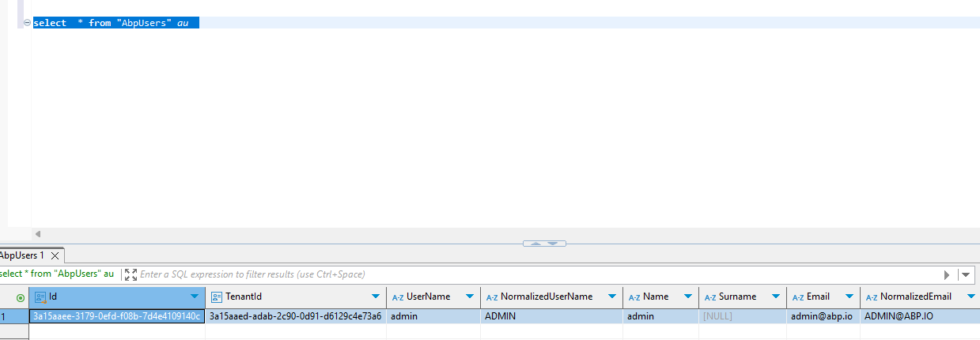Click the result panel splitter collapse arrows
The height and width of the screenshot is (340, 980).
pos(544,243)
